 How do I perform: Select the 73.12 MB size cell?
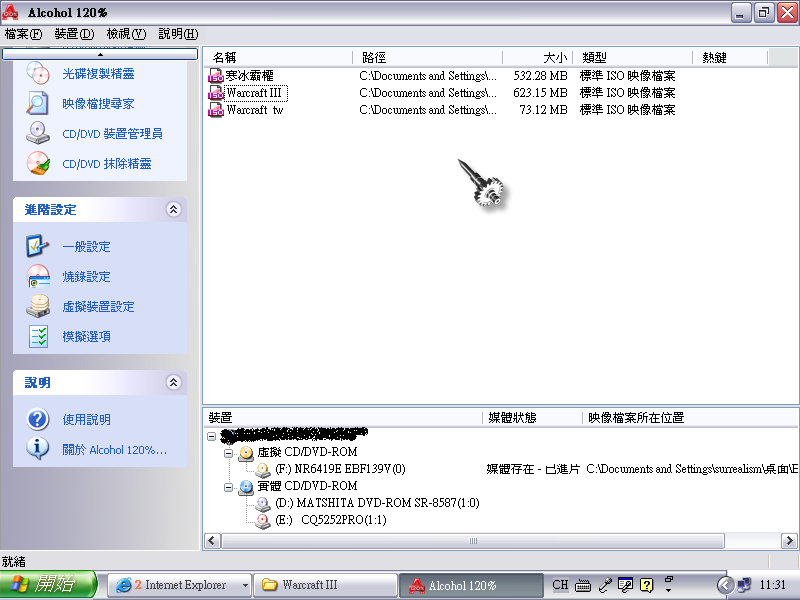tap(543, 110)
